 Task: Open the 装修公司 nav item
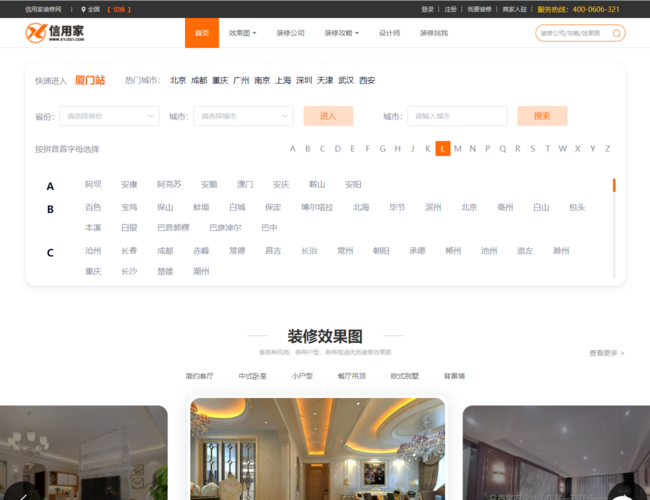coord(290,33)
